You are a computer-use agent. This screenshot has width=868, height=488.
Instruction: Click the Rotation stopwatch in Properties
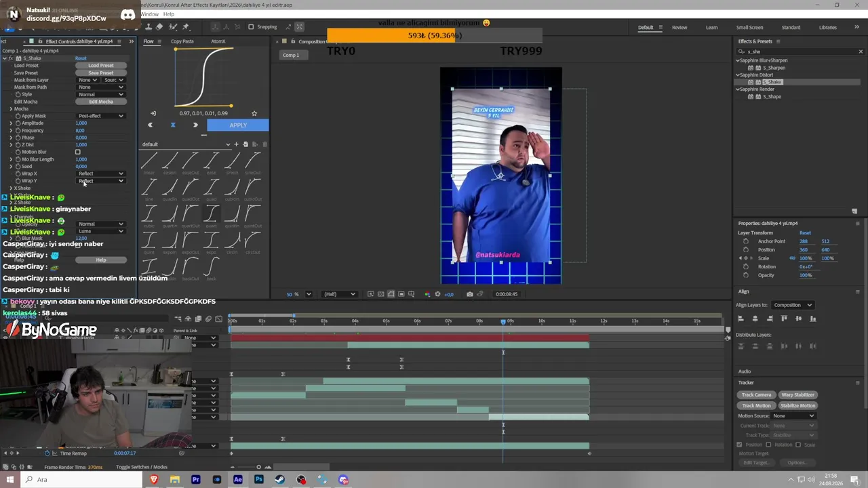(746, 266)
